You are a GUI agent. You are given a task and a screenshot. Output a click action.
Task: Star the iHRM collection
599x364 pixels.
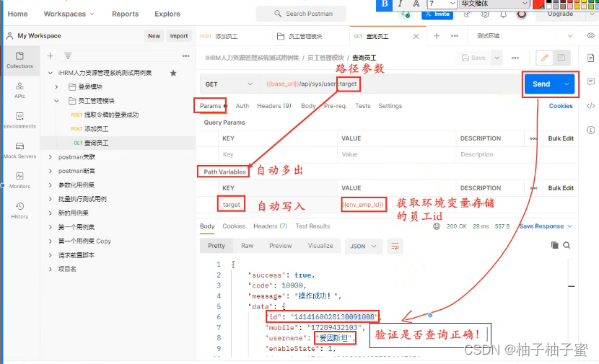pyautogui.click(x=173, y=73)
